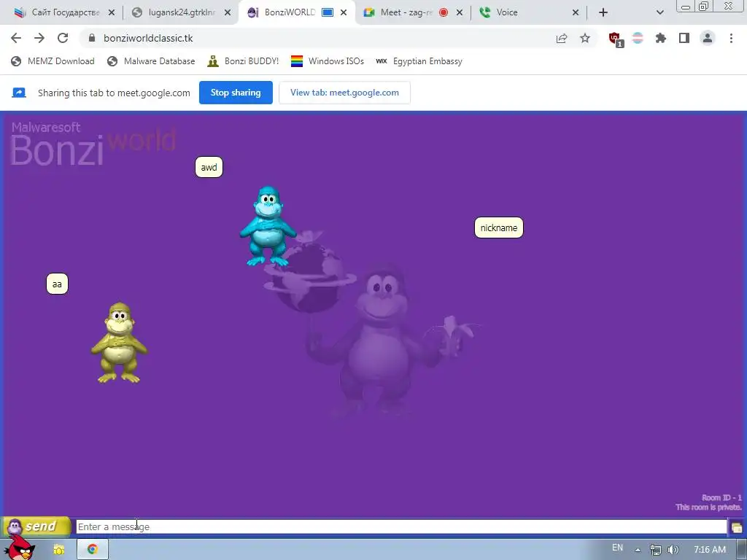The width and height of the screenshot is (747, 560).
Task: Click the yellow icon right of message field
Action: (x=737, y=528)
